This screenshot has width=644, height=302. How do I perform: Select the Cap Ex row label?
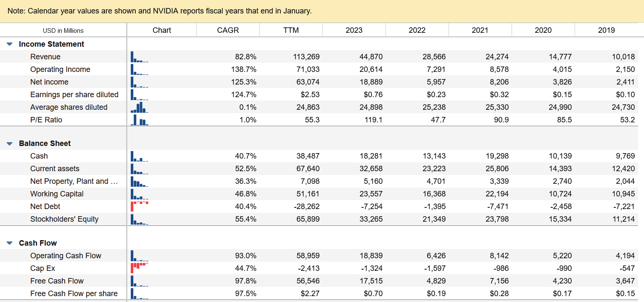(x=42, y=268)
